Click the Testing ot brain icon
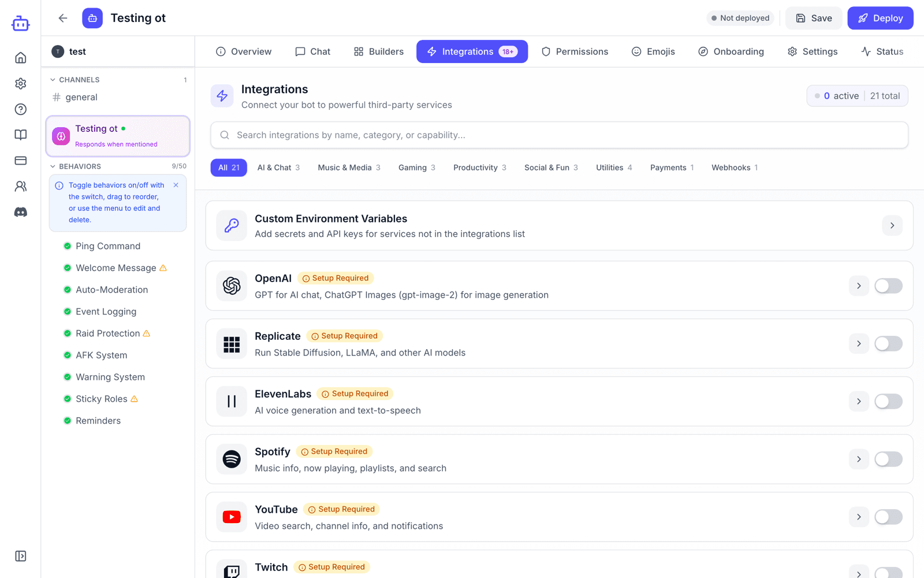 61,136
